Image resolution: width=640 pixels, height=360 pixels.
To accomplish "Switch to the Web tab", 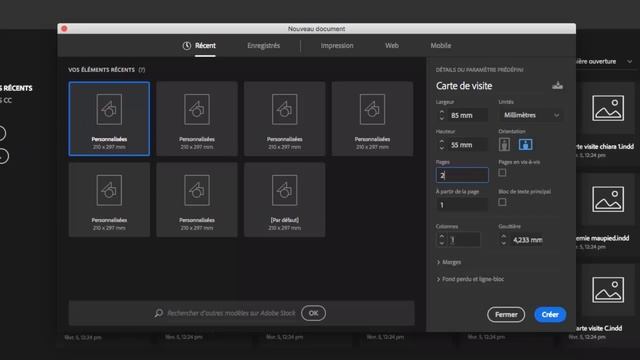I will 392,46.
